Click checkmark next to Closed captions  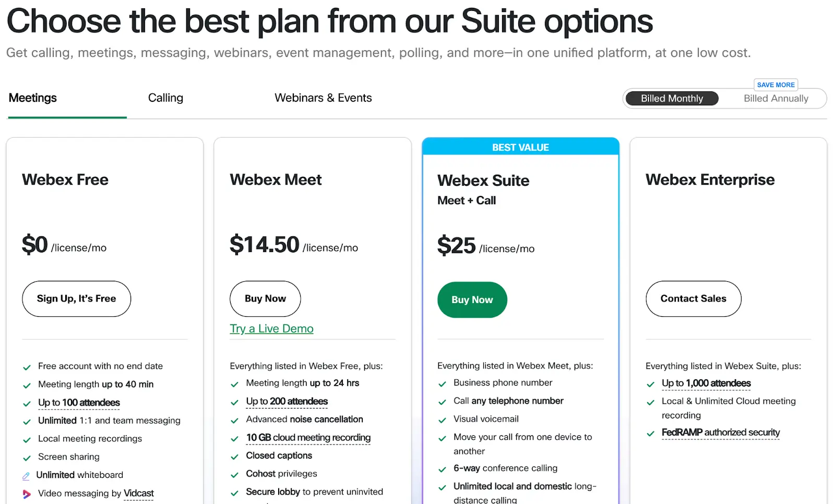tap(234, 457)
